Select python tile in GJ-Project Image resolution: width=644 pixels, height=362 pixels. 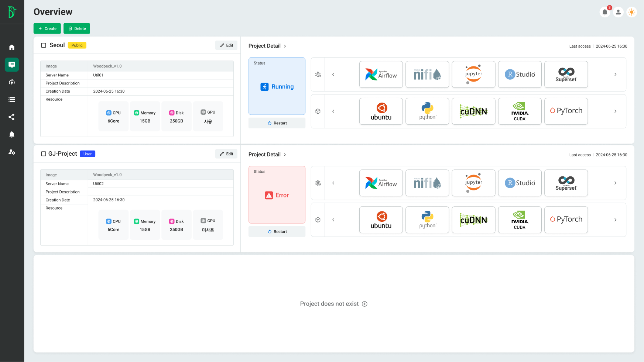[427, 220]
